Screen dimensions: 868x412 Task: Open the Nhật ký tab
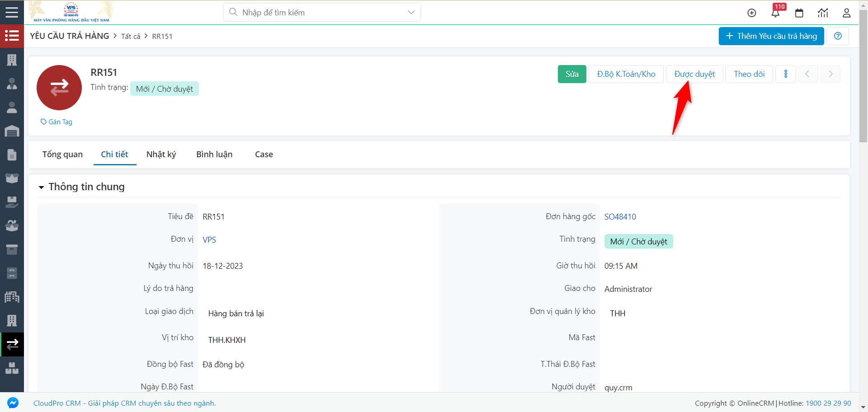pyautogui.click(x=161, y=154)
